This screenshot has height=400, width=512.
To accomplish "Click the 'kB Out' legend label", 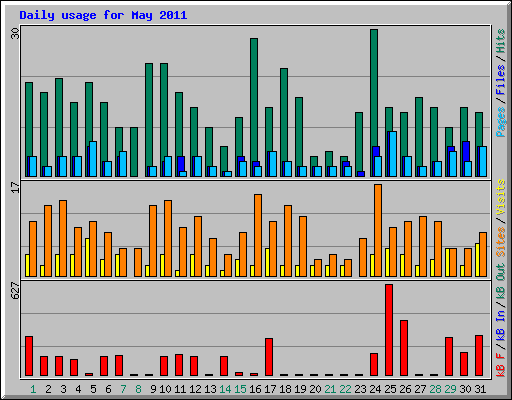I will point(501,281).
